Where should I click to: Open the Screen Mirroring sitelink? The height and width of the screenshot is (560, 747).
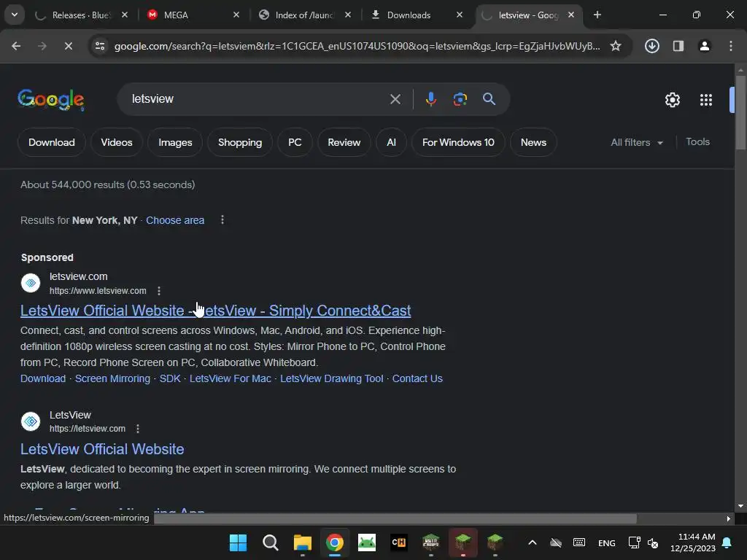pyautogui.click(x=112, y=378)
